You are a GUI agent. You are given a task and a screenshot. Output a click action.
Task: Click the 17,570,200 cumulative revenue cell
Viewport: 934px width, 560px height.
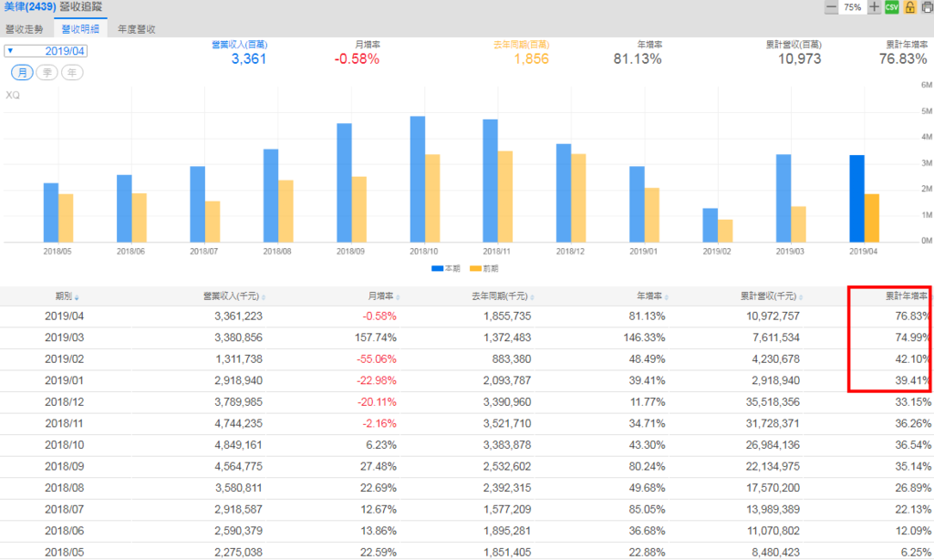click(x=773, y=488)
